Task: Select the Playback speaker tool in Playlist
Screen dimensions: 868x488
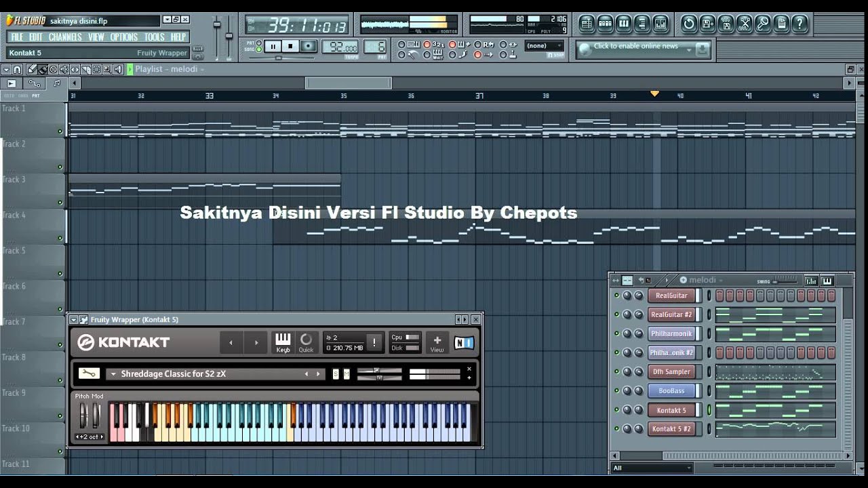Action: point(118,69)
